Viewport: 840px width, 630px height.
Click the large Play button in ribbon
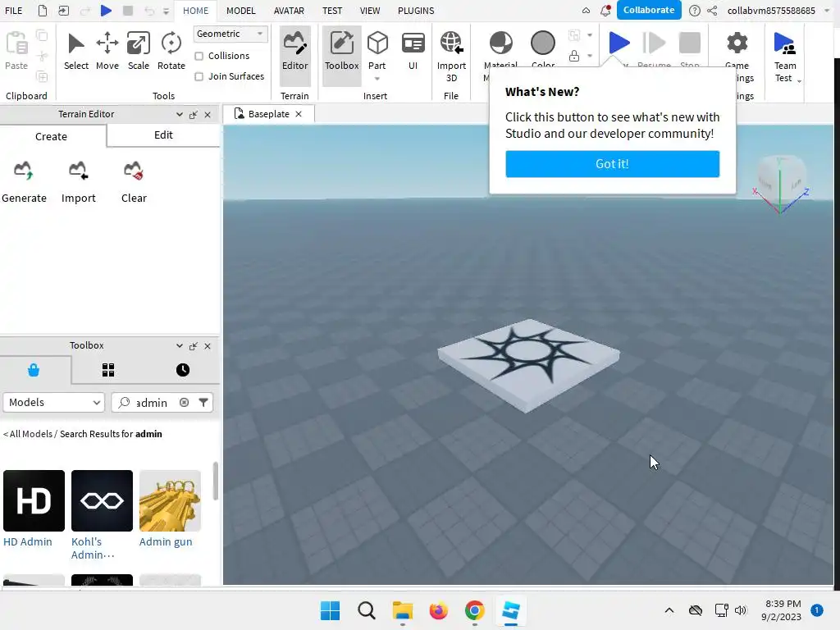pyautogui.click(x=619, y=43)
